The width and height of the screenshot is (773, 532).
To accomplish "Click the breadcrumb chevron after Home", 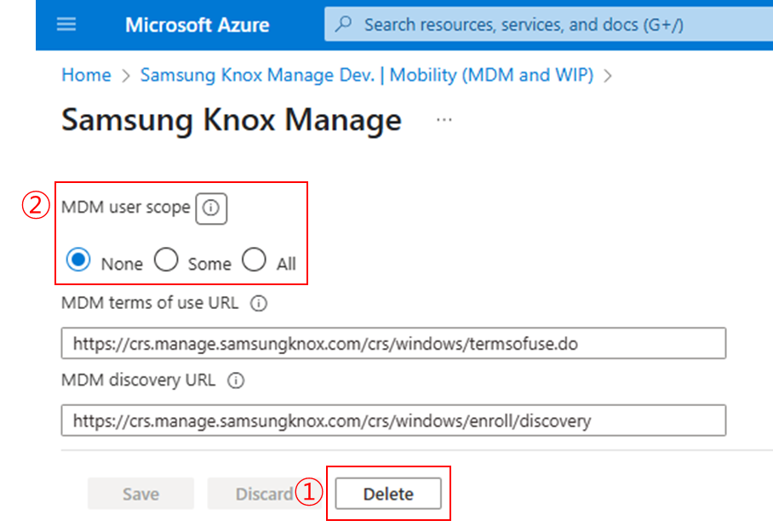I will (x=125, y=76).
